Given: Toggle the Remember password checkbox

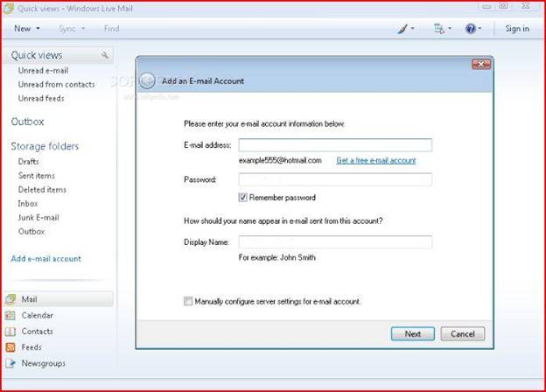Looking at the screenshot, I should (242, 198).
